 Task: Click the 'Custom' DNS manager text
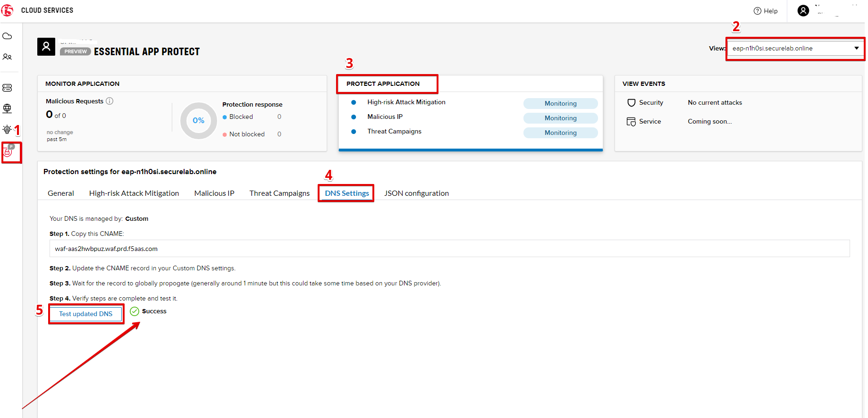(x=137, y=218)
